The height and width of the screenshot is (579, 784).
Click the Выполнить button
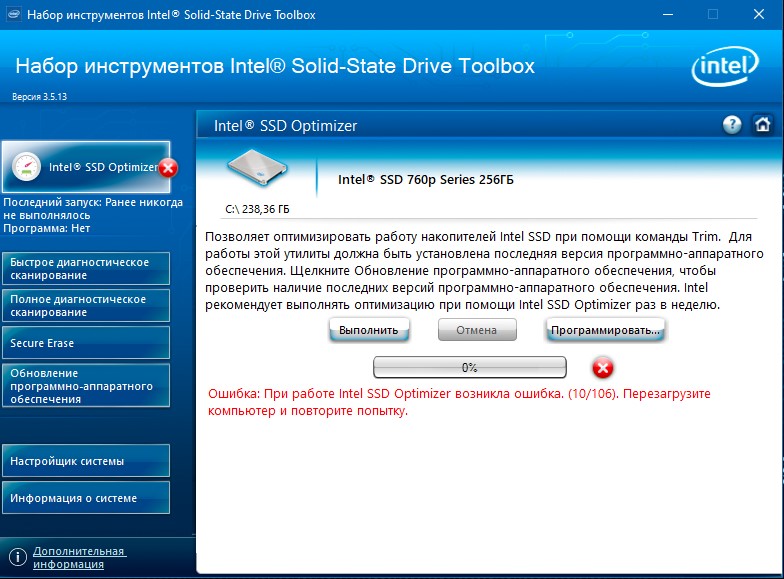coord(369,330)
